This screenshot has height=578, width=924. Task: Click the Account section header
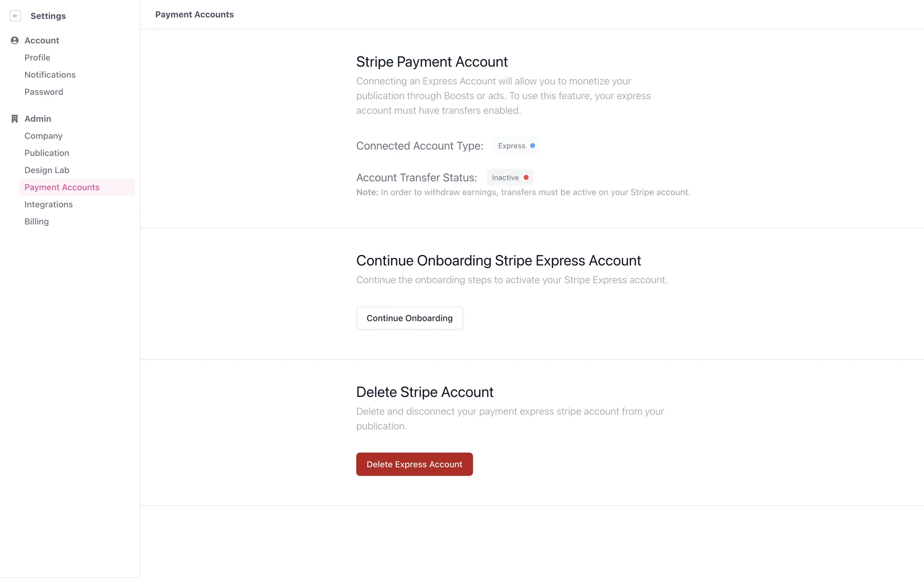pos(42,40)
